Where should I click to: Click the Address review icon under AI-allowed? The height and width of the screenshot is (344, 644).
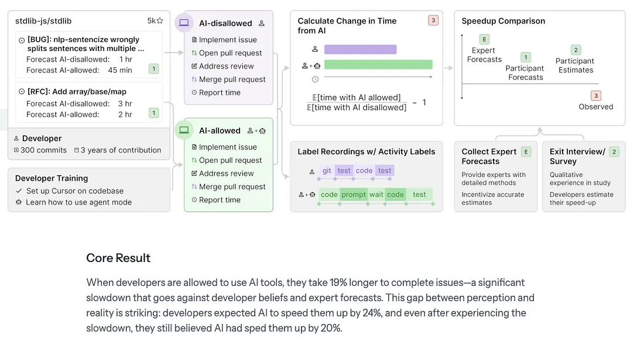click(194, 173)
